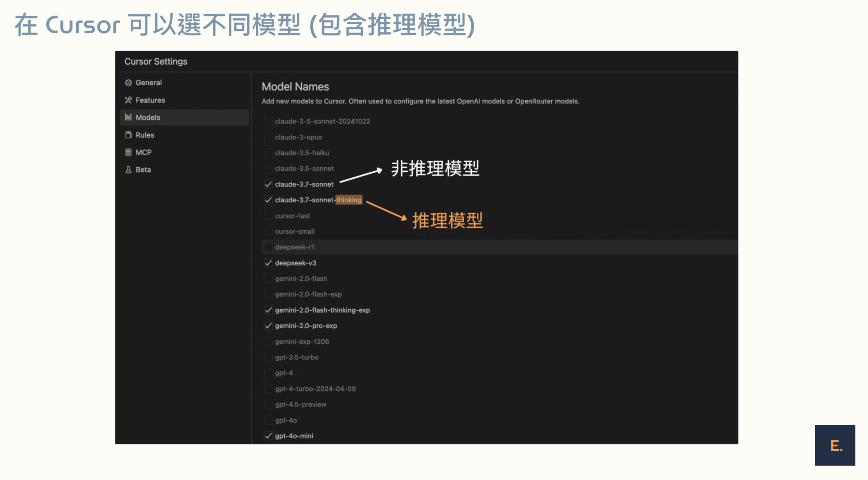Open the Beta settings section

click(184, 170)
